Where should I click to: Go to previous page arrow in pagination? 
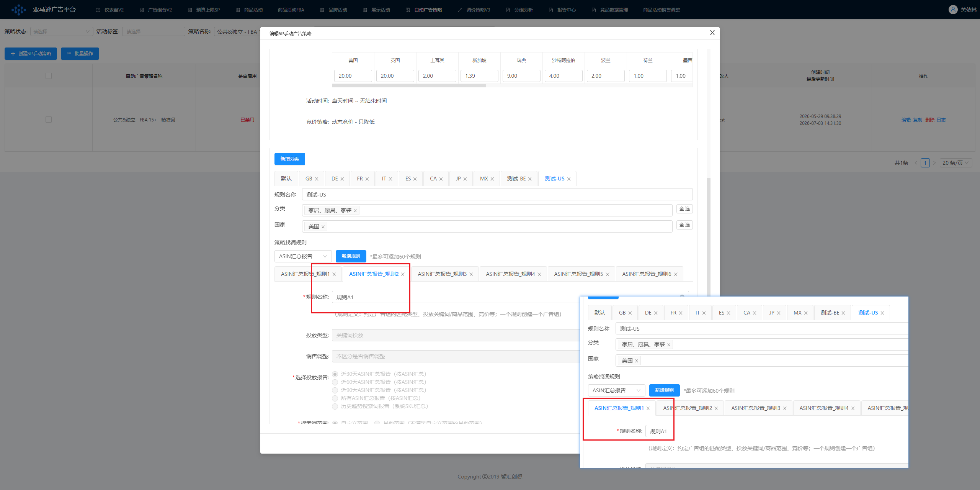click(x=916, y=163)
